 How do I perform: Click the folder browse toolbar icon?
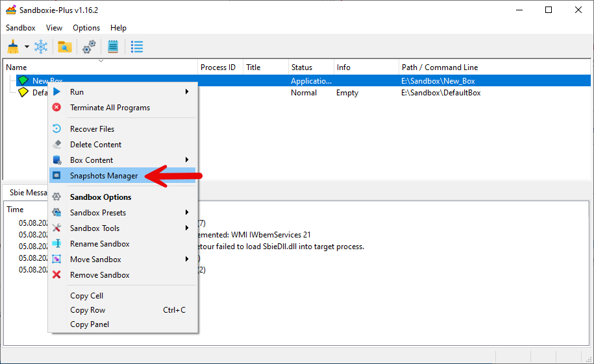pos(65,47)
